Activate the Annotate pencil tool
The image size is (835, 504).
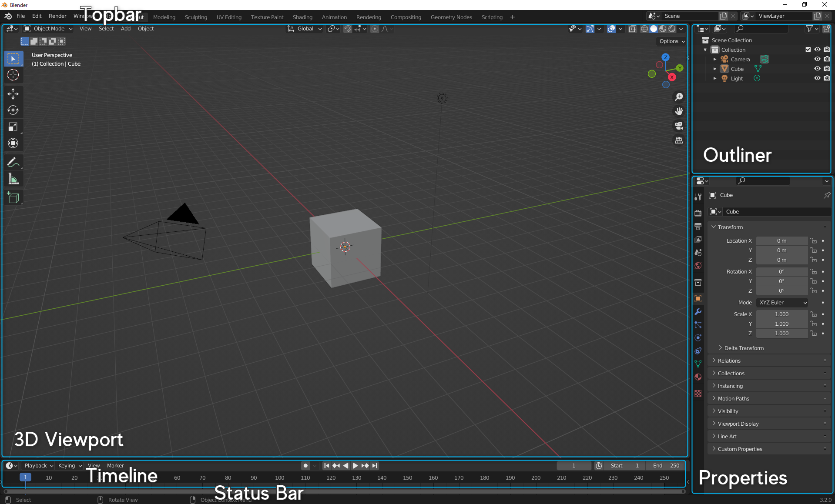(x=13, y=163)
